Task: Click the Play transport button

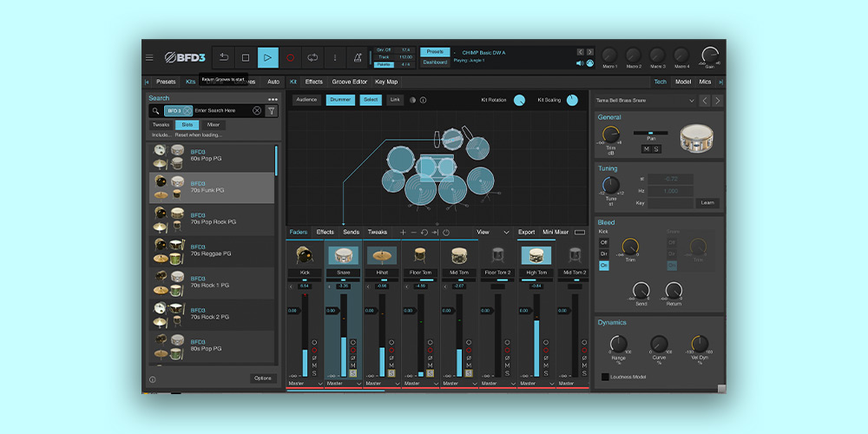Action: click(x=268, y=58)
